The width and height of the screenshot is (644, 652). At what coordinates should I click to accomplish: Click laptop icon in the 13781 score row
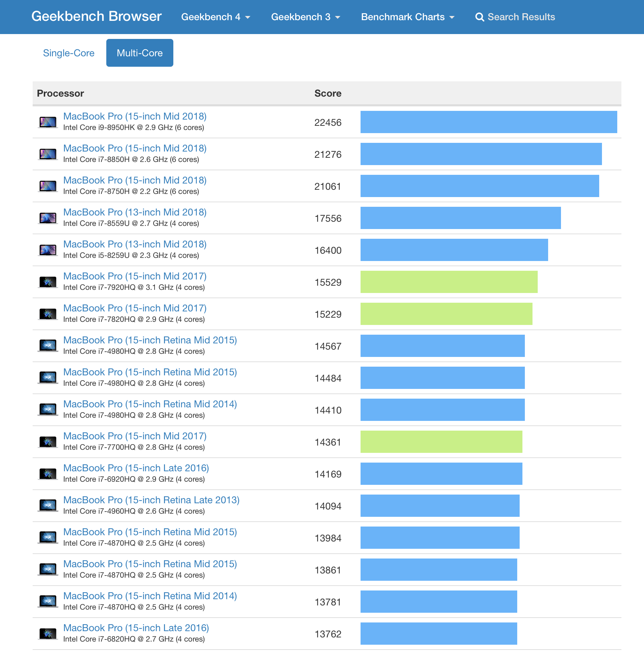(x=48, y=602)
